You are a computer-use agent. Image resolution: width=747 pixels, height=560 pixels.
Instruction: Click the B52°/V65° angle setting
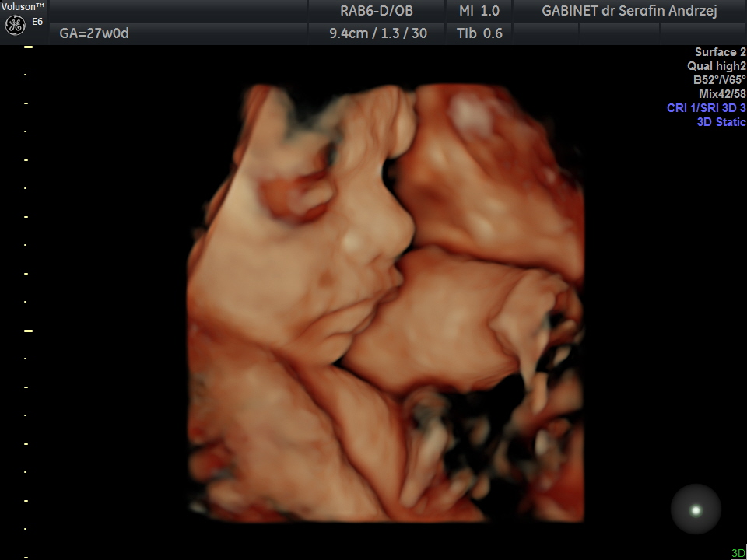pos(719,80)
